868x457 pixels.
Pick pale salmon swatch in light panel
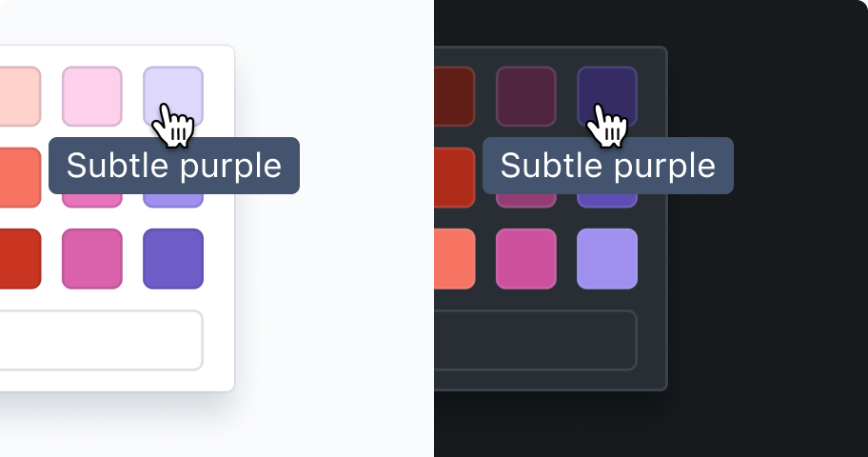(x=21, y=96)
